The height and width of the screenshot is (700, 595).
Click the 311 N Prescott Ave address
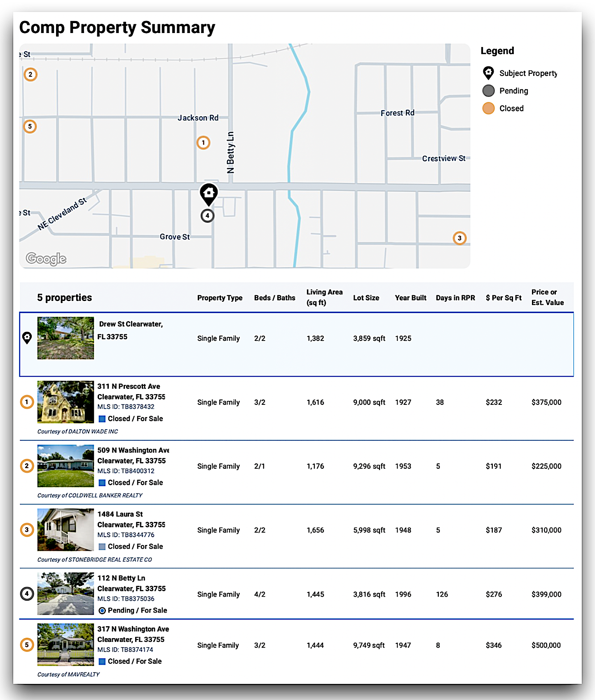[131, 392]
